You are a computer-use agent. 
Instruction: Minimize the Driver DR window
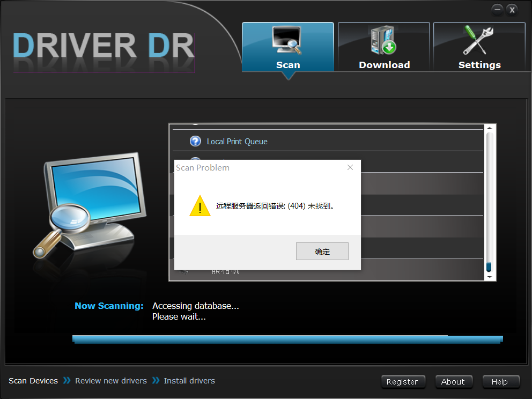[x=497, y=10]
